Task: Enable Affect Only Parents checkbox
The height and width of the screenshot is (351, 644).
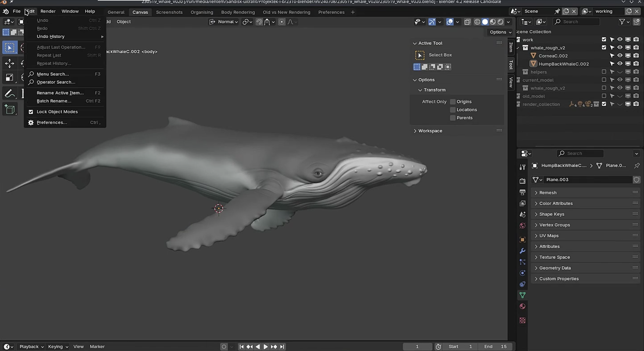Action: tap(453, 118)
